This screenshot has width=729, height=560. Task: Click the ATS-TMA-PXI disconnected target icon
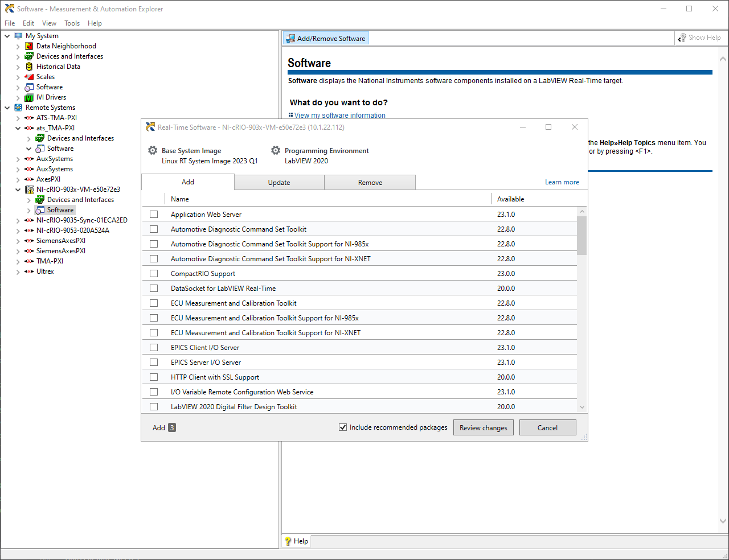click(29, 118)
